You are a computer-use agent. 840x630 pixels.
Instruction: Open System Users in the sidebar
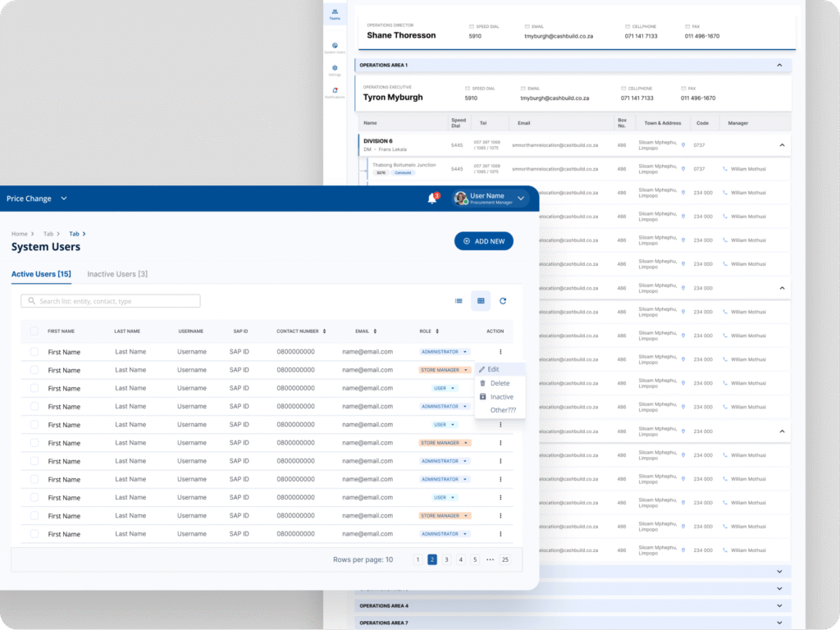(335, 48)
